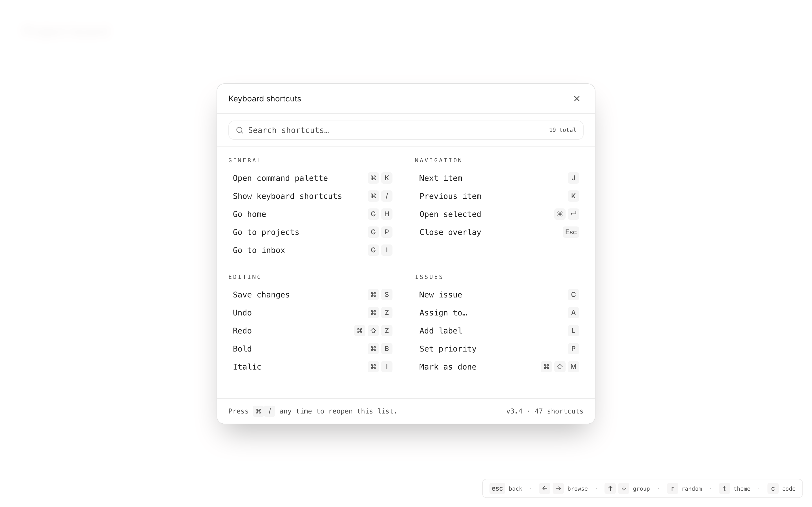Click the command key icon beside Save changes
The height and width of the screenshot is (507, 812).
pos(373,295)
